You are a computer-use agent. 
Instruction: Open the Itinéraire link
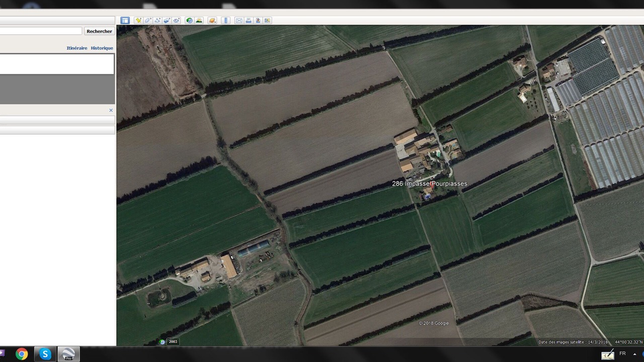point(76,48)
